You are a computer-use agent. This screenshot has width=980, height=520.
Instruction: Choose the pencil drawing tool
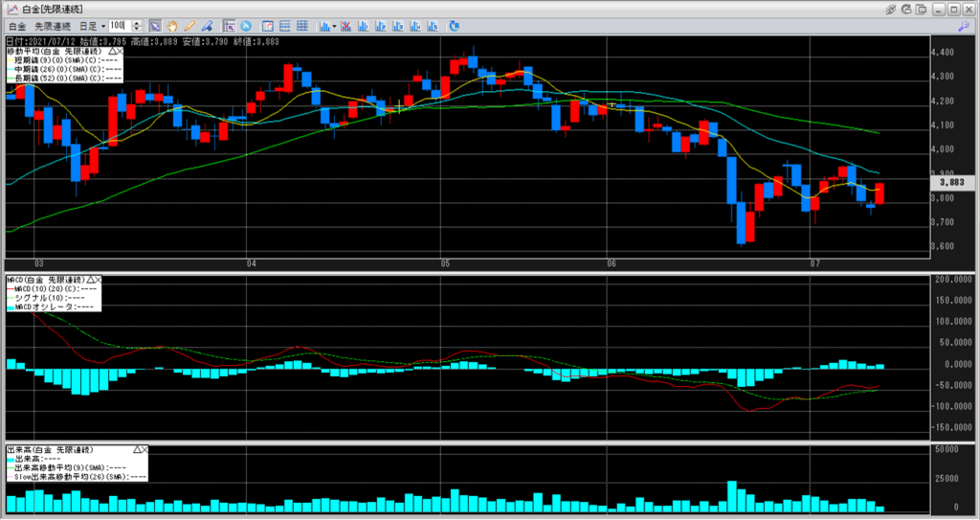click(x=189, y=26)
